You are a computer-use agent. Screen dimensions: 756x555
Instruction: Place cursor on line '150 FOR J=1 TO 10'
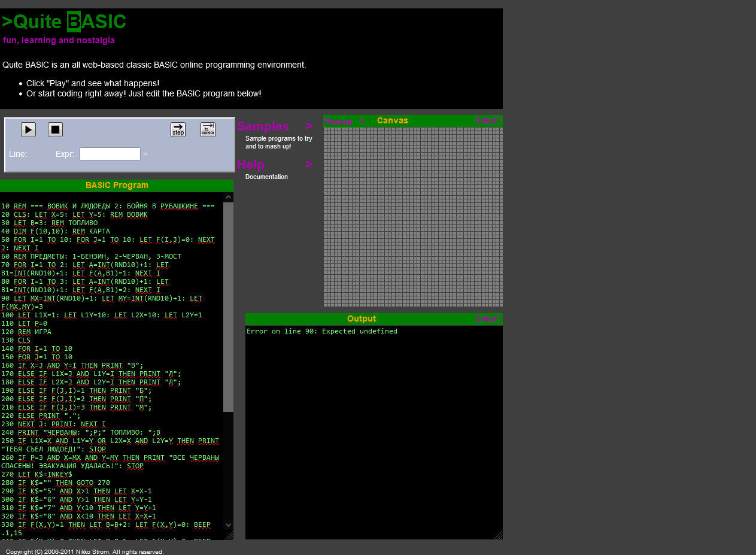[x=37, y=357]
